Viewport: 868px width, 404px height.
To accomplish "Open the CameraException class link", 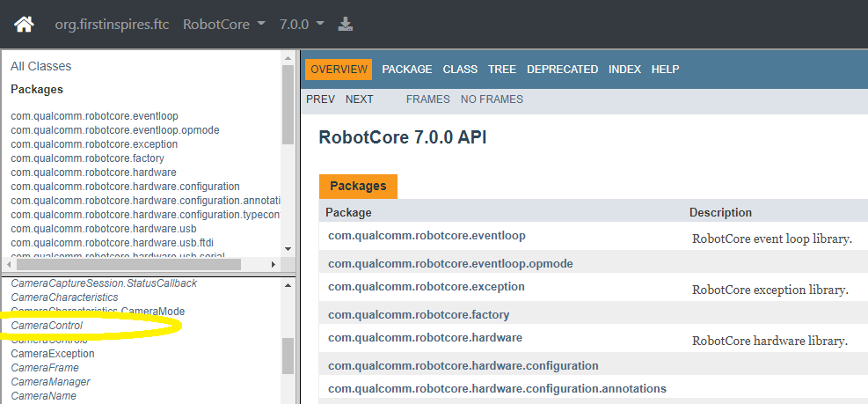I will coord(53,354).
